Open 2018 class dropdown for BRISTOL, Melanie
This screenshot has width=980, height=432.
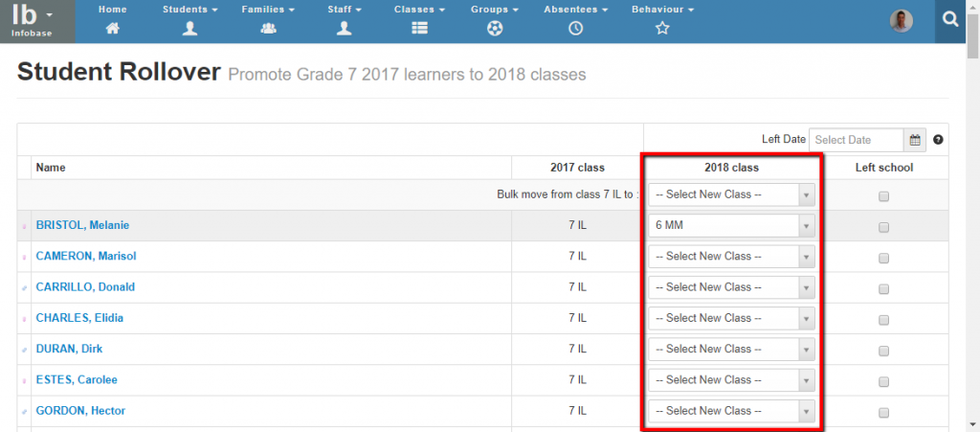point(731,226)
